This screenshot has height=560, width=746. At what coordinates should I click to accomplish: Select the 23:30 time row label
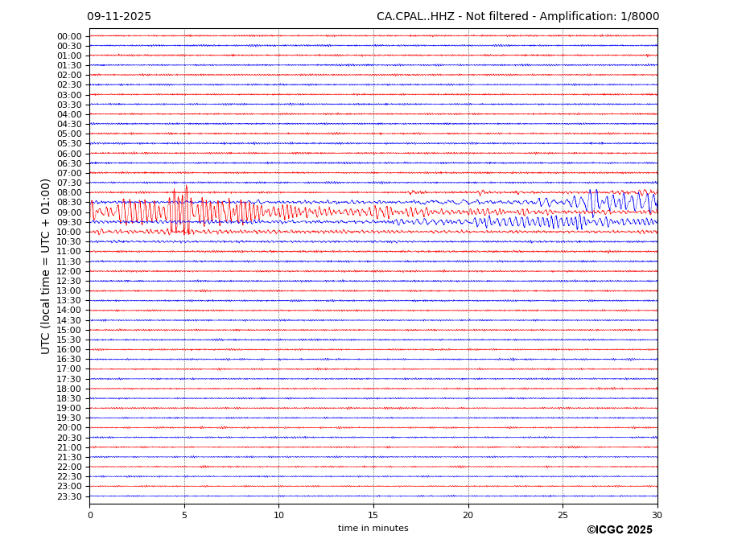tap(69, 496)
